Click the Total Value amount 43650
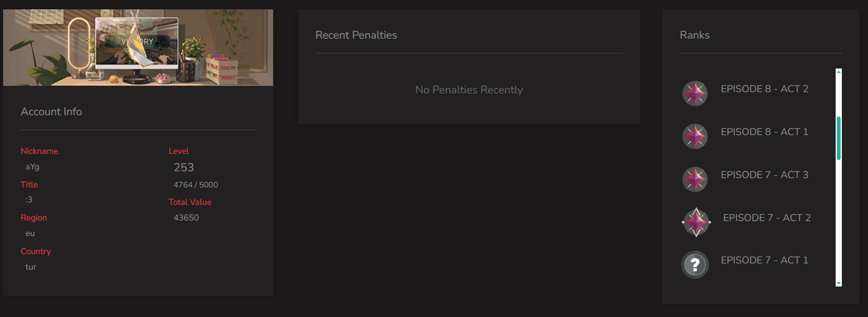The height and width of the screenshot is (317, 868). coord(186,218)
